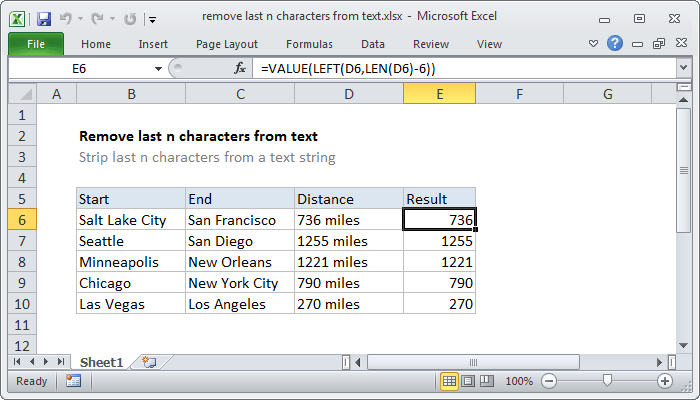Screen dimensions: 700x400
Task: Switch to Normal view in status bar
Action: point(449,381)
